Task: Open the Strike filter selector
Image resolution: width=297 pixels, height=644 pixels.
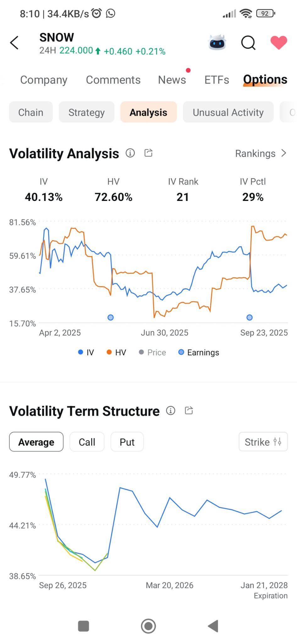Action: click(x=263, y=442)
